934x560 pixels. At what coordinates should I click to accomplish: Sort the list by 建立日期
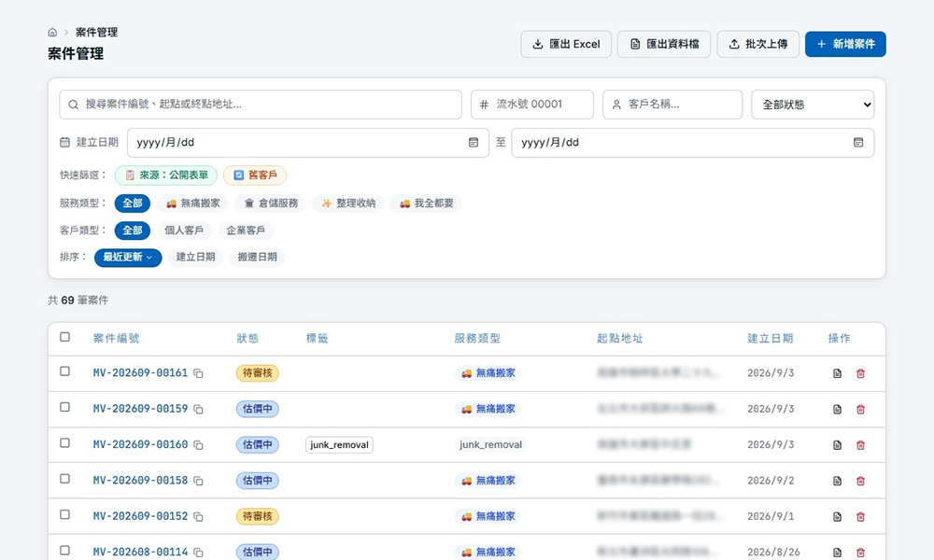click(x=195, y=257)
